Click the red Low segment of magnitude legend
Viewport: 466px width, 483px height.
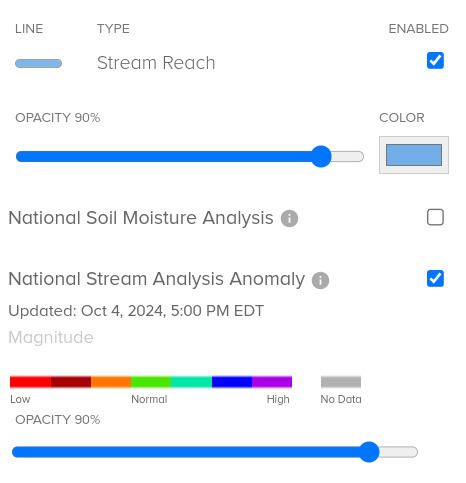(x=30, y=382)
